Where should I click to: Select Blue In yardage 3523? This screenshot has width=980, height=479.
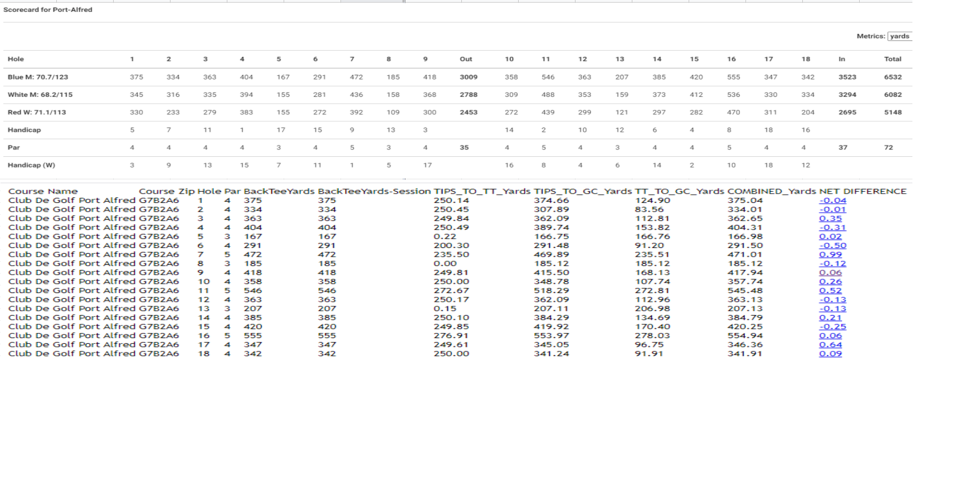tap(847, 77)
